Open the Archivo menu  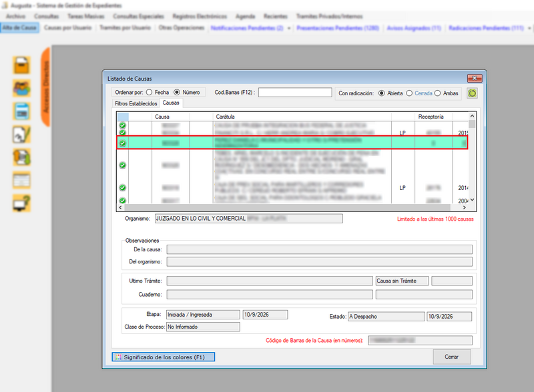click(x=15, y=16)
